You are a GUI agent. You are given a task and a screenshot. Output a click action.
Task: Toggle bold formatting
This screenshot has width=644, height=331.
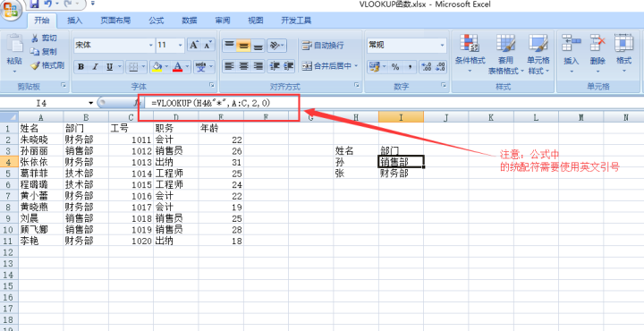tap(80, 66)
